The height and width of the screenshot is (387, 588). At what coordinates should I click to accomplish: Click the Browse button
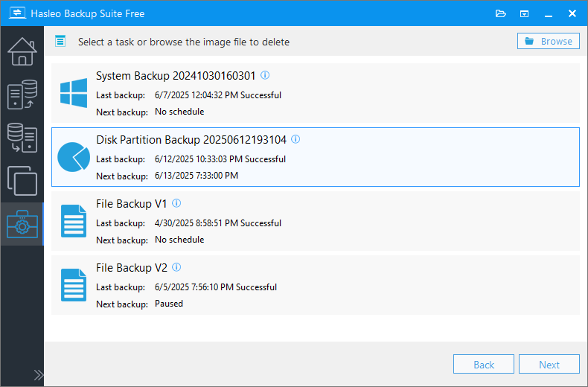[549, 41]
